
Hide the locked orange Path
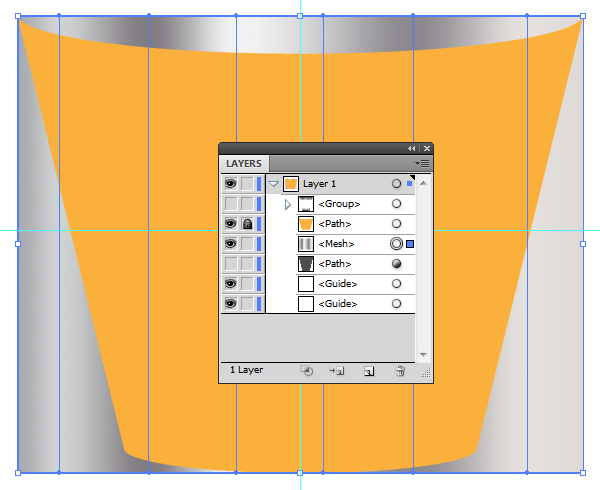coord(230,224)
